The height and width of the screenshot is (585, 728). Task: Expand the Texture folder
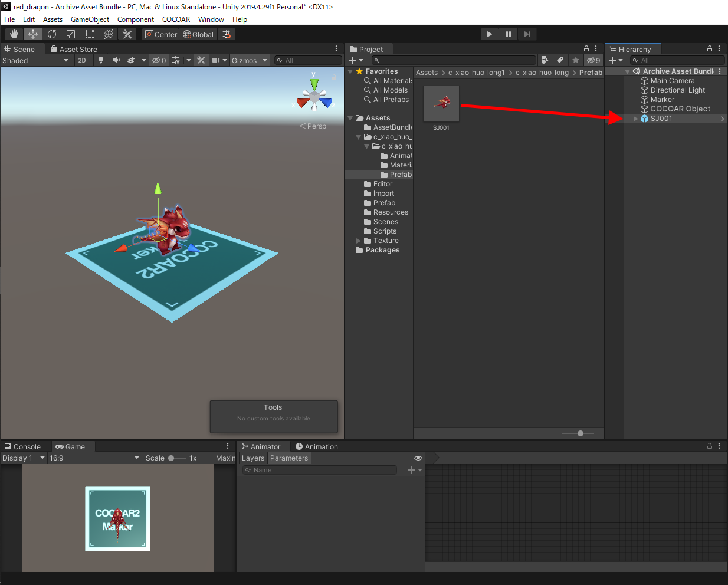(358, 241)
